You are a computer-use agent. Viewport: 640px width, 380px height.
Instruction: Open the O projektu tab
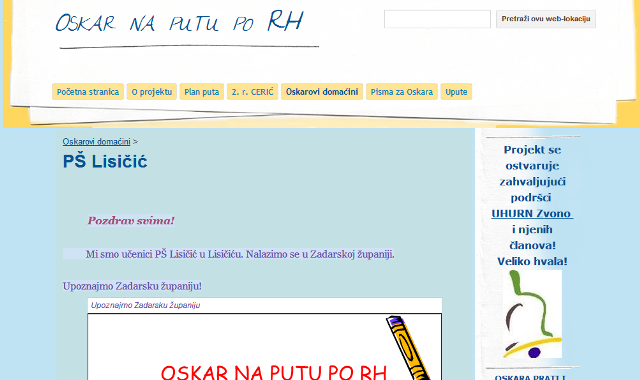[x=152, y=92]
